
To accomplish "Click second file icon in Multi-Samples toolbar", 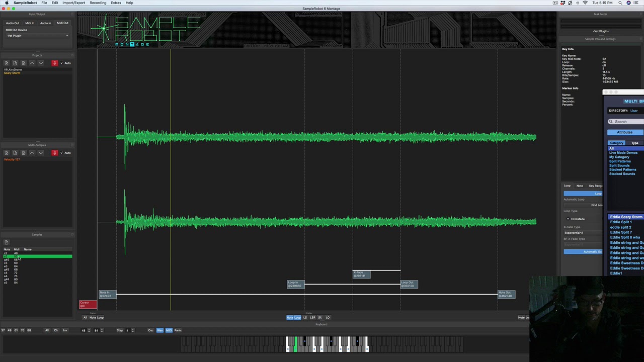I will (x=15, y=152).
